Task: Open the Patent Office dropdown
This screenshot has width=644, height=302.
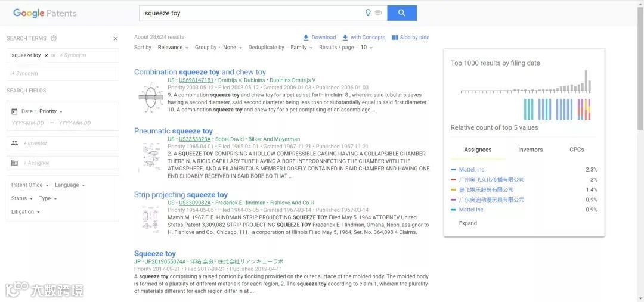Action: (x=30, y=185)
